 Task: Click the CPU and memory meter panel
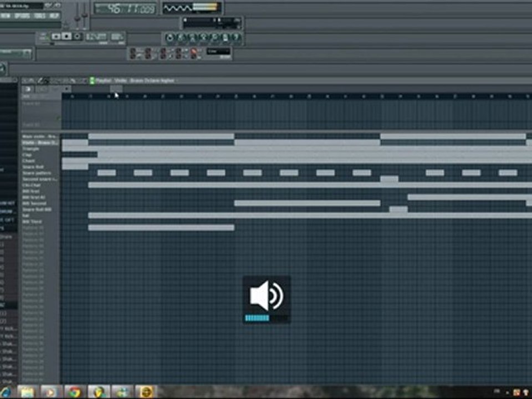(212, 23)
